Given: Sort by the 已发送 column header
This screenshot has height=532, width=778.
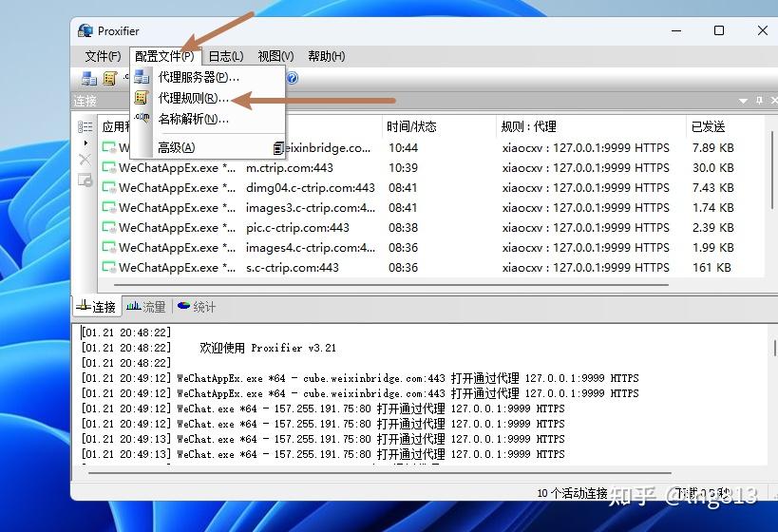Looking at the screenshot, I should [726, 126].
